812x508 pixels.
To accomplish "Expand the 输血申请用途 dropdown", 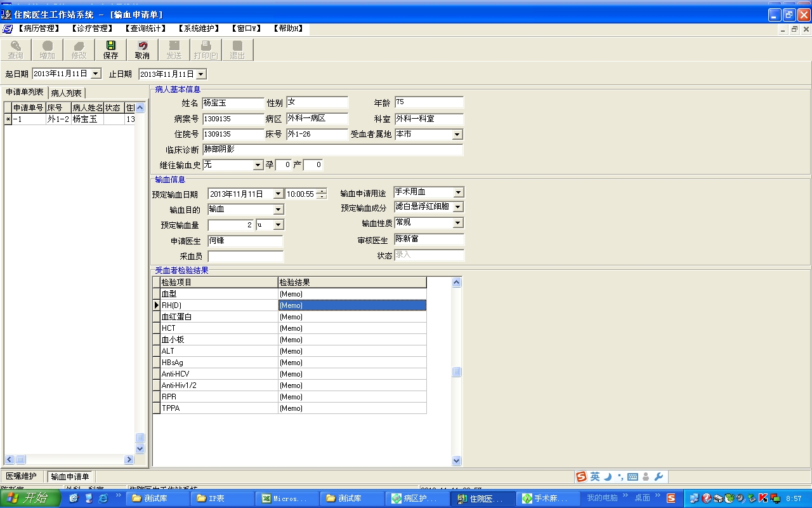I will coord(458,192).
